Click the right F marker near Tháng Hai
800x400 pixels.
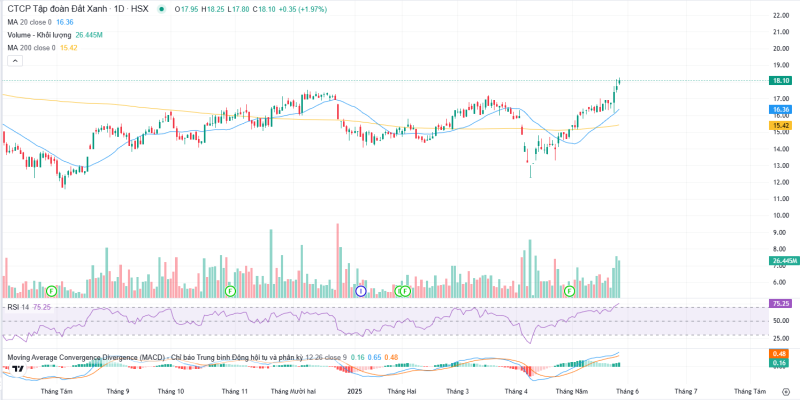point(406,291)
